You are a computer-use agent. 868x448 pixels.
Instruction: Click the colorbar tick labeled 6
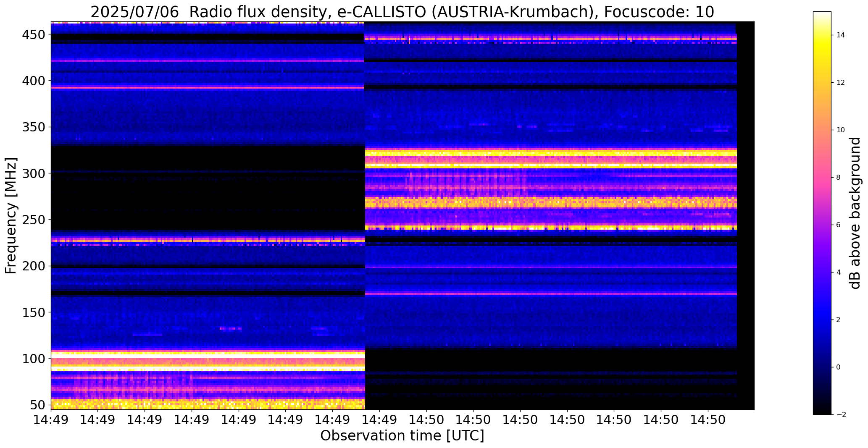[x=839, y=225]
